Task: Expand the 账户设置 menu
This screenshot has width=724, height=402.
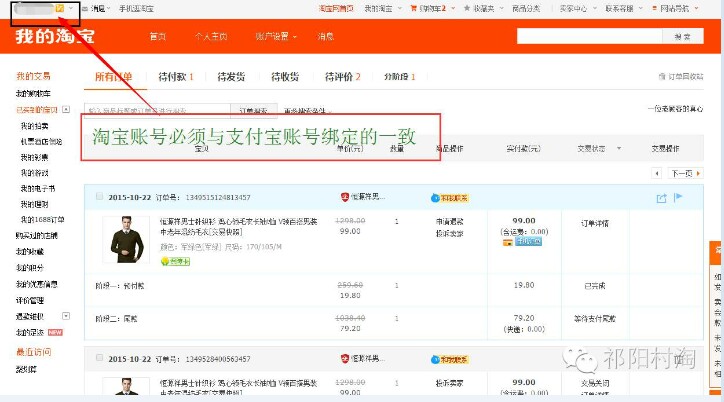Action: click(x=276, y=36)
